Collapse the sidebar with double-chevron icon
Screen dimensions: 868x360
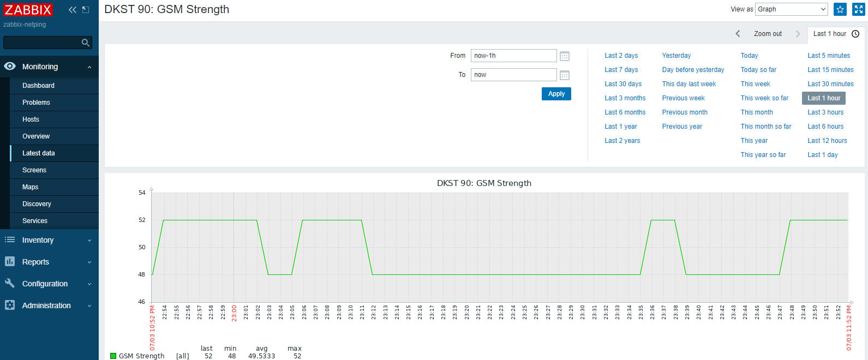tap(72, 10)
